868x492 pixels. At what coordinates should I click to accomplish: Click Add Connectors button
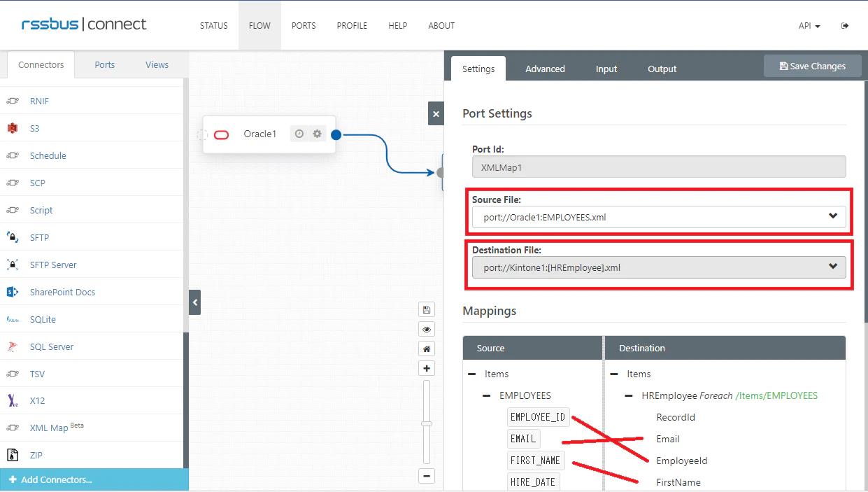click(x=94, y=479)
